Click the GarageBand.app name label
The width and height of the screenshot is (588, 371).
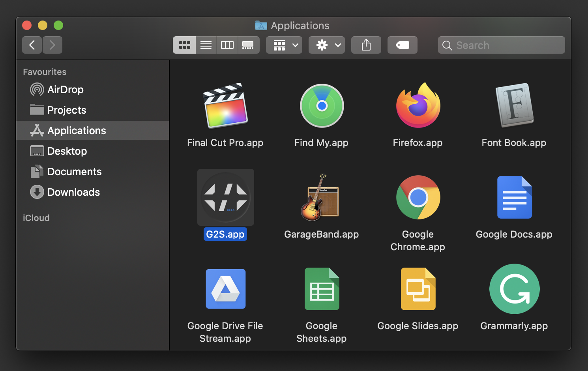point(322,234)
